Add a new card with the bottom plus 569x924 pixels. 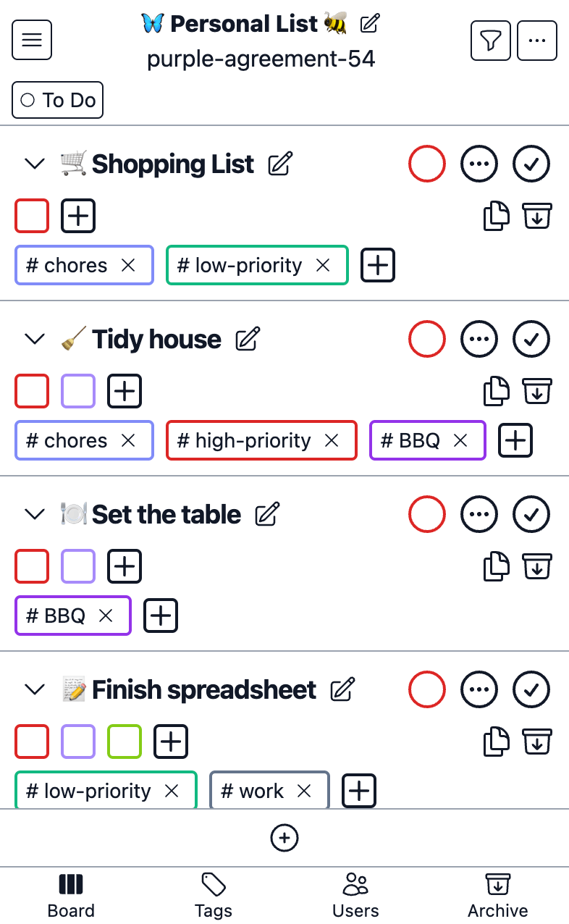[284, 838]
